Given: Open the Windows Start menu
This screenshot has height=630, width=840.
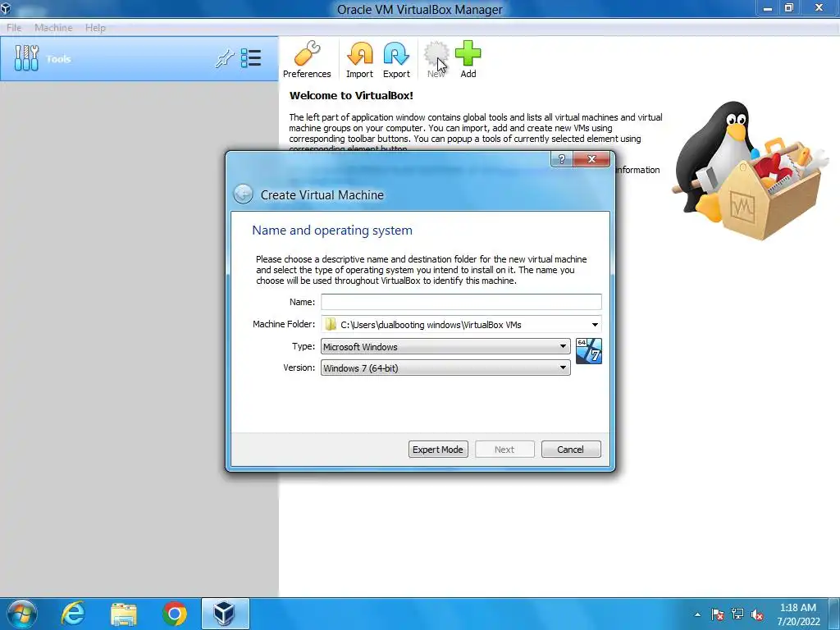Looking at the screenshot, I should [x=22, y=614].
